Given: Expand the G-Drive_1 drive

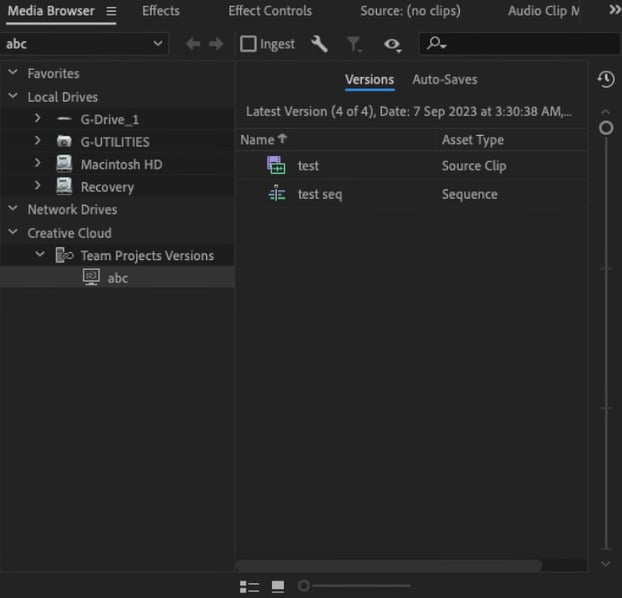Looking at the screenshot, I should 37,119.
